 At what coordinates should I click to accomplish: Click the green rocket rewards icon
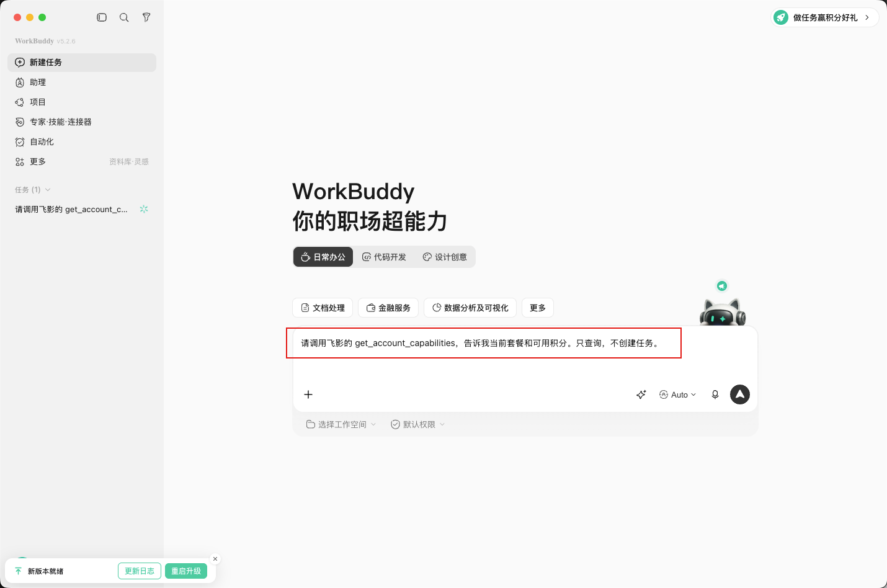point(781,17)
